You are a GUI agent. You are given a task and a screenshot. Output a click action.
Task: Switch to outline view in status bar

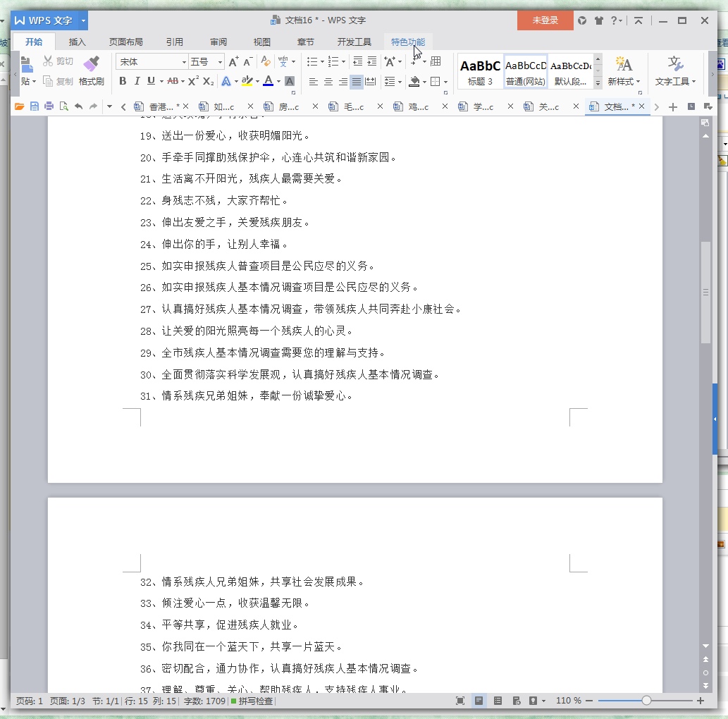click(498, 701)
